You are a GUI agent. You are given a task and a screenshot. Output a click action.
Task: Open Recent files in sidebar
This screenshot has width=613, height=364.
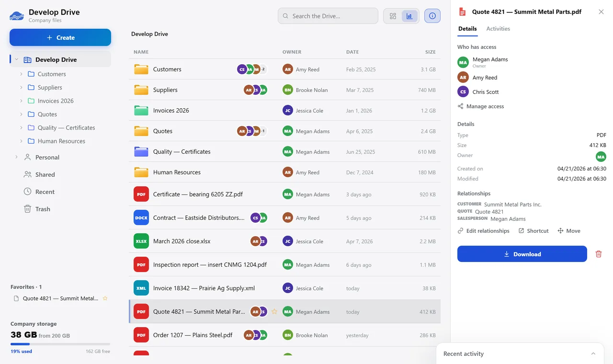60,192
